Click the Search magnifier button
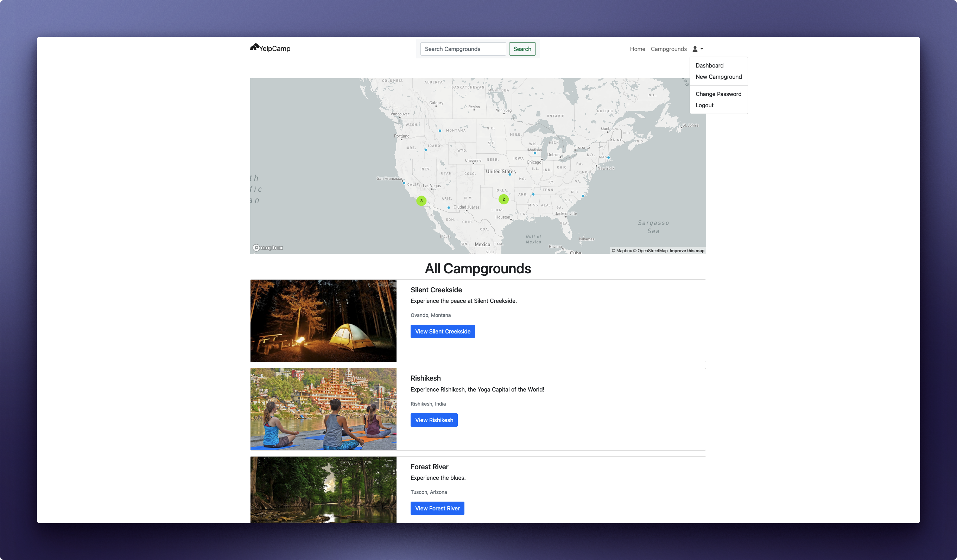 click(522, 49)
